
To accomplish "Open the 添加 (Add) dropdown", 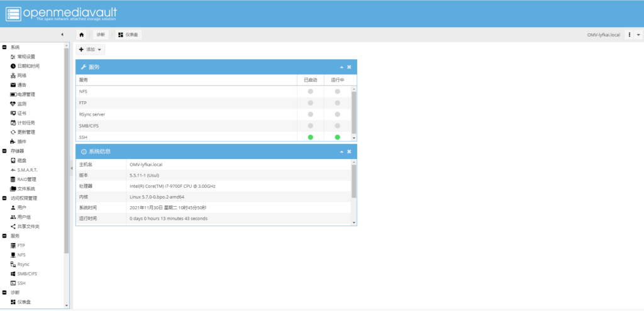I will [91, 49].
